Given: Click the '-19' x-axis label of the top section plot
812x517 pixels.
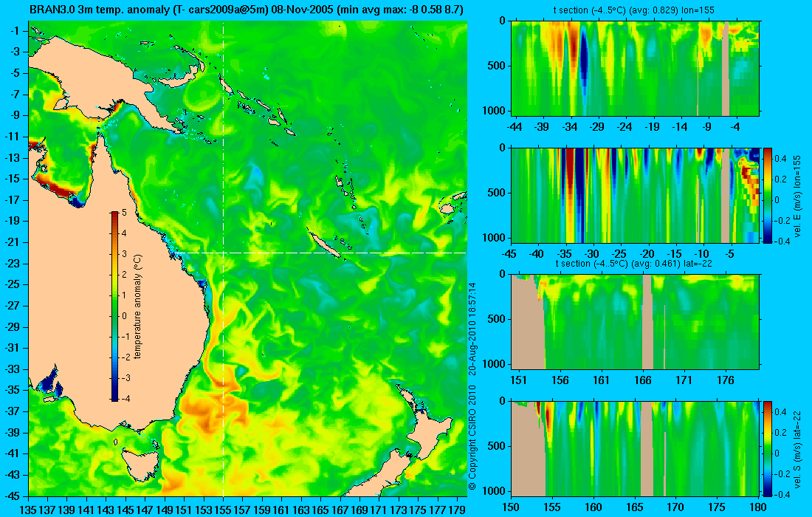Looking at the screenshot, I should click(x=652, y=126).
